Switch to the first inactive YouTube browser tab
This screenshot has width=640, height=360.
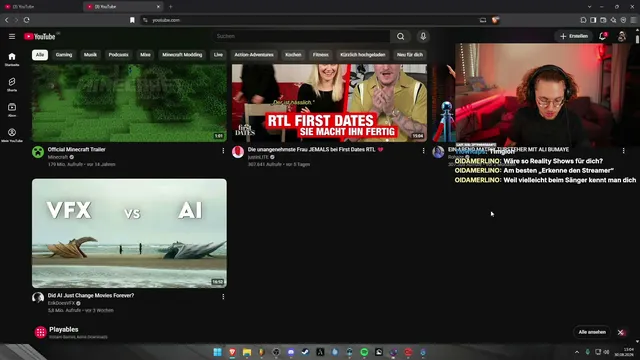41,7
